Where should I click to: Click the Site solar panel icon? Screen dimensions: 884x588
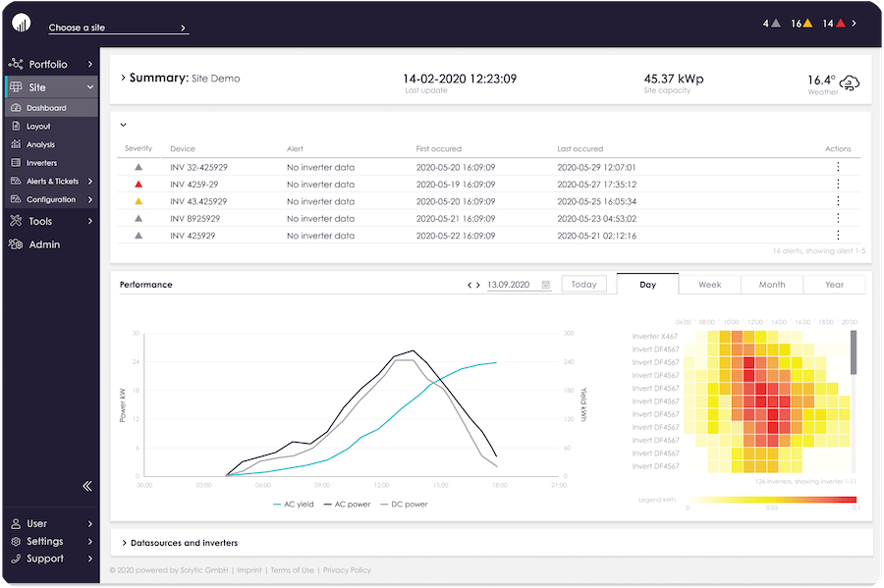[x=16, y=86]
